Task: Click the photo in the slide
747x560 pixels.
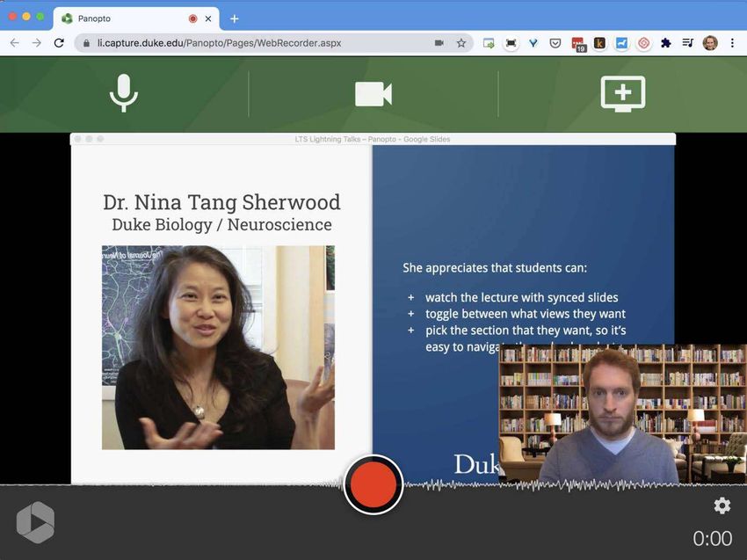Action: pos(218,347)
